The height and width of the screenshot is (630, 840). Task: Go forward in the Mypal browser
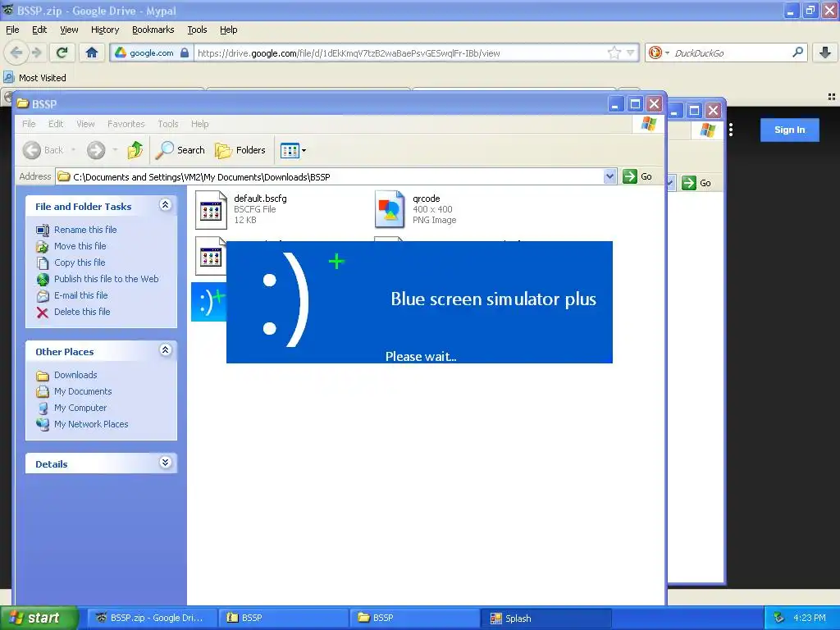[x=36, y=52]
